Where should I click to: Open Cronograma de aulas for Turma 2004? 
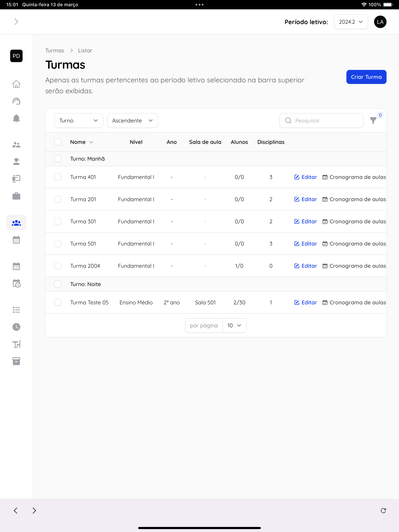pyautogui.click(x=354, y=266)
